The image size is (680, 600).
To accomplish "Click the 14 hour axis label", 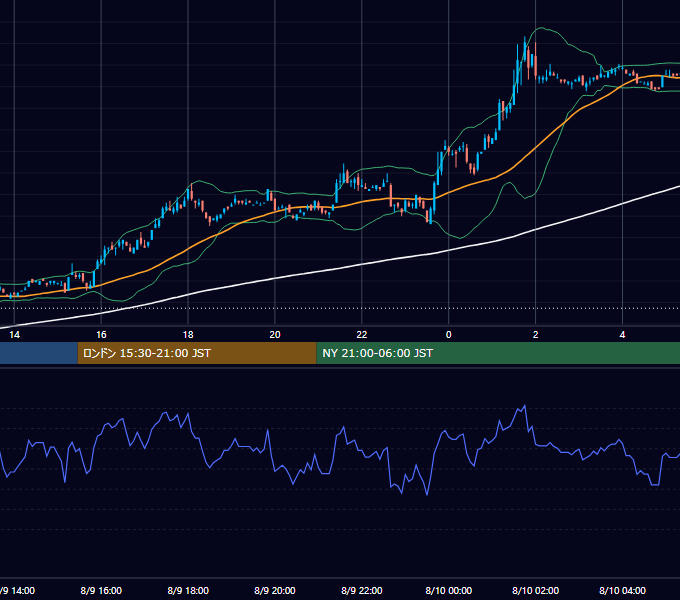I will [x=14, y=335].
